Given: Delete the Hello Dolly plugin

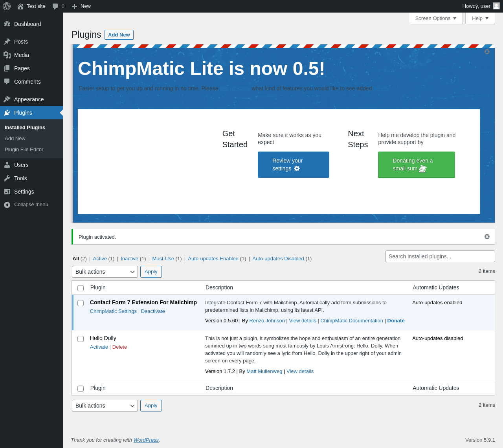Looking at the screenshot, I should (119, 347).
